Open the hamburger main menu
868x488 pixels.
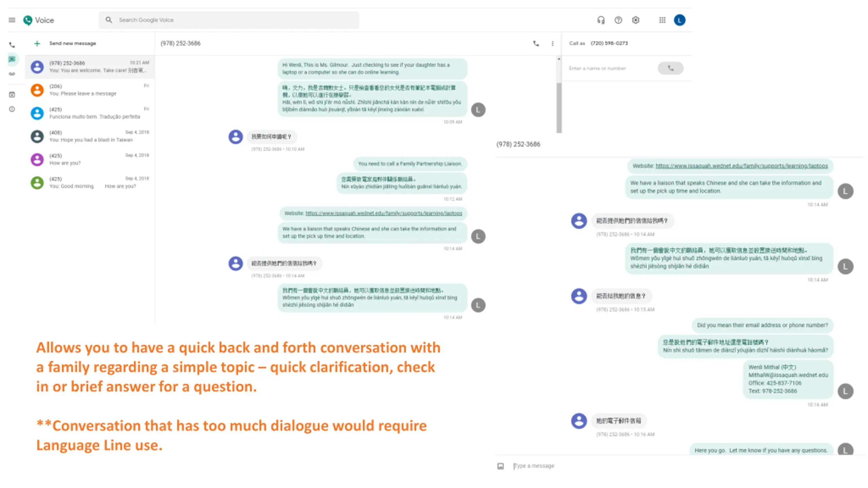tap(12, 20)
